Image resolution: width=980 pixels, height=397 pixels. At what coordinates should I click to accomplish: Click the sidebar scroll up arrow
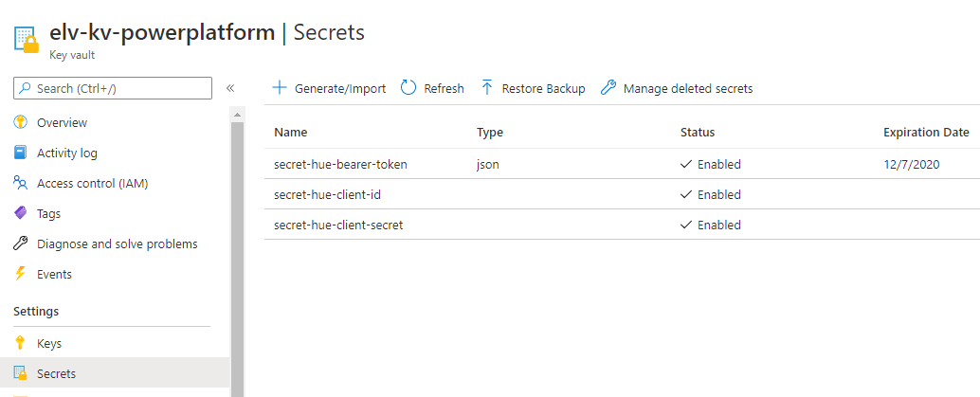click(x=238, y=115)
